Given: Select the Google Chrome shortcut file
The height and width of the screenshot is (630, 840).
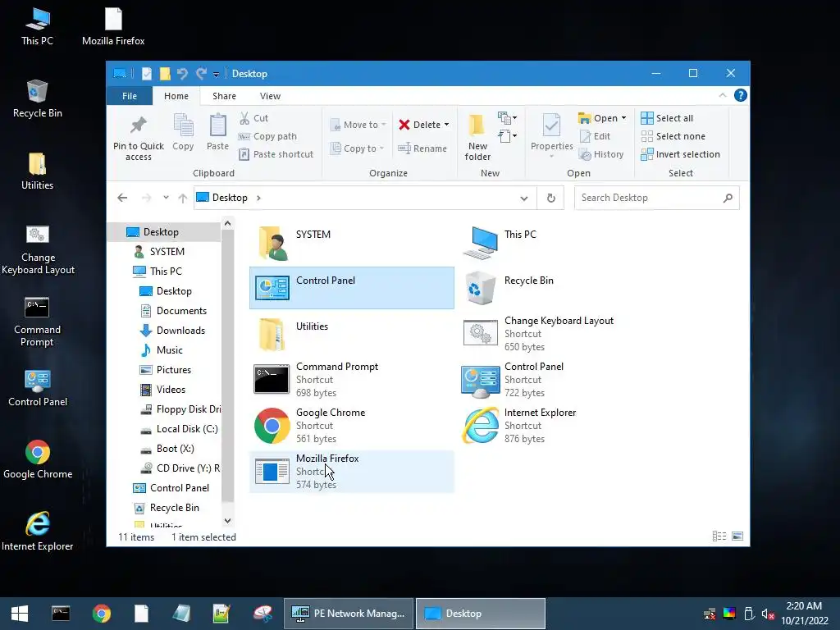Looking at the screenshot, I should click(351, 426).
